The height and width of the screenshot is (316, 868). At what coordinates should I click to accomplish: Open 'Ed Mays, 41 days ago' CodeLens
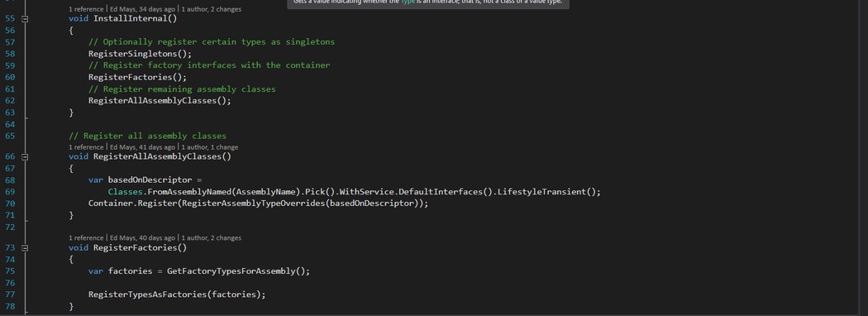(x=142, y=147)
